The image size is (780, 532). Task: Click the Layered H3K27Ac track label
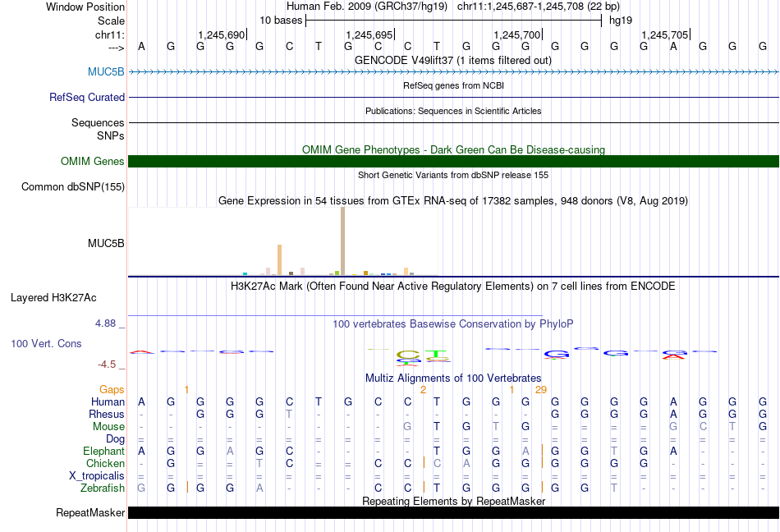tap(53, 297)
